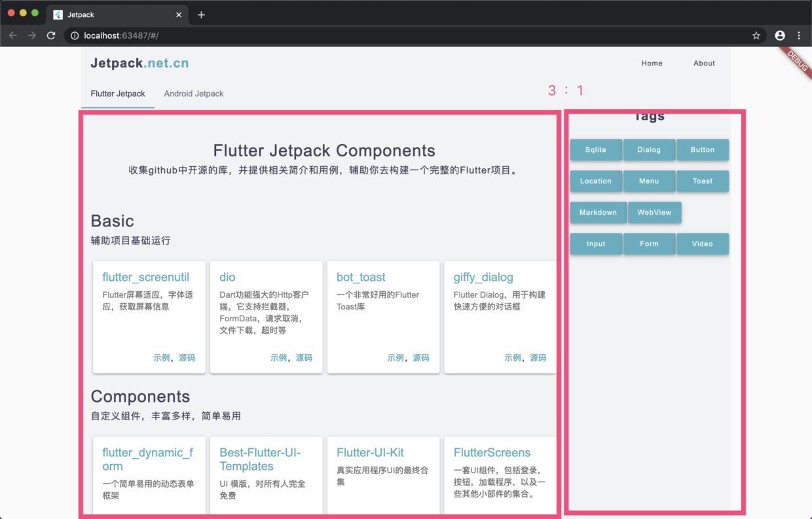Open the Home navigation item

pos(652,63)
